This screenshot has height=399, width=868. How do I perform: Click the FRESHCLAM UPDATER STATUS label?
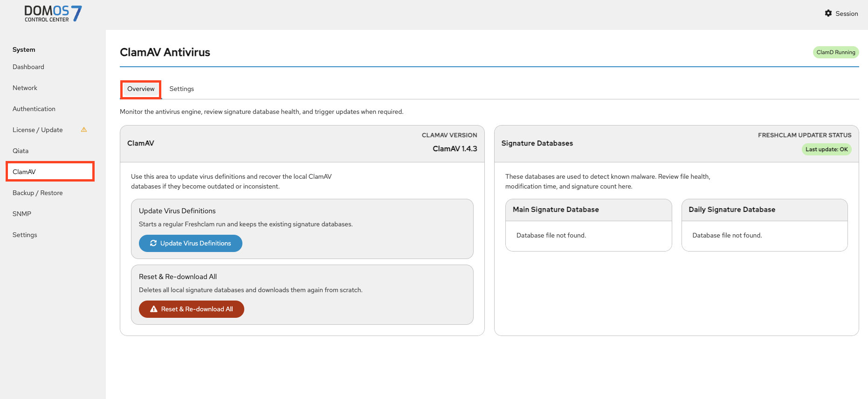[x=805, y=135]
